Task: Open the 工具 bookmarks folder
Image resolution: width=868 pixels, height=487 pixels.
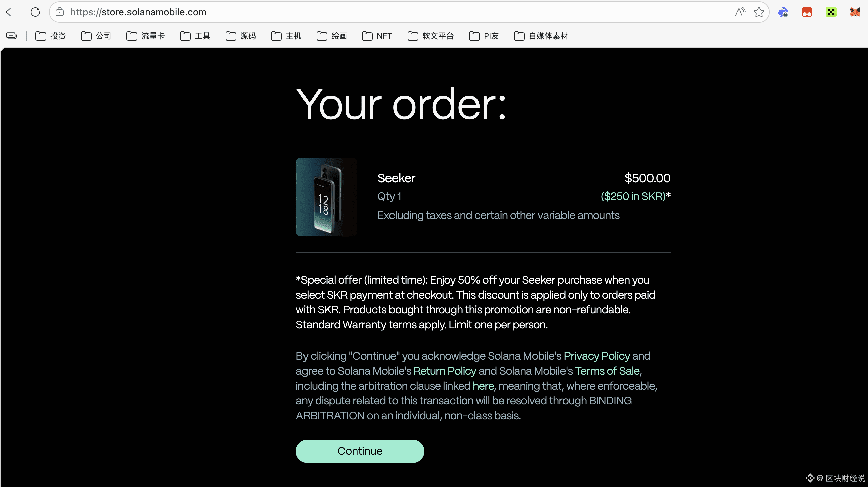Action: tap(195, 36)
